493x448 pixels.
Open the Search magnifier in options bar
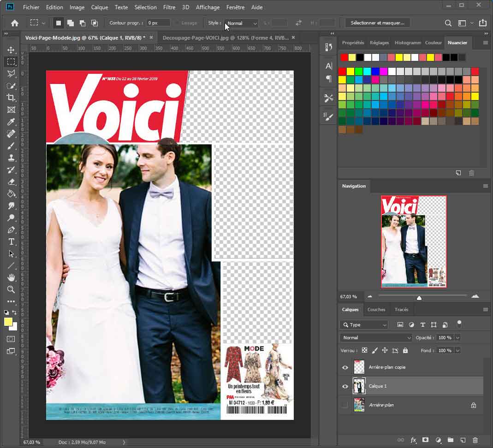click(448, 23)
